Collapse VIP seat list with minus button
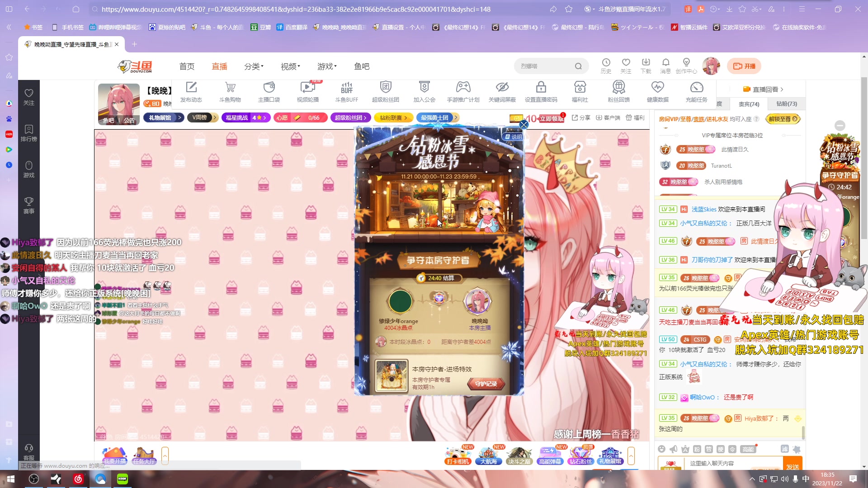Viewport: 868px width, 488px height. (840, 126)
